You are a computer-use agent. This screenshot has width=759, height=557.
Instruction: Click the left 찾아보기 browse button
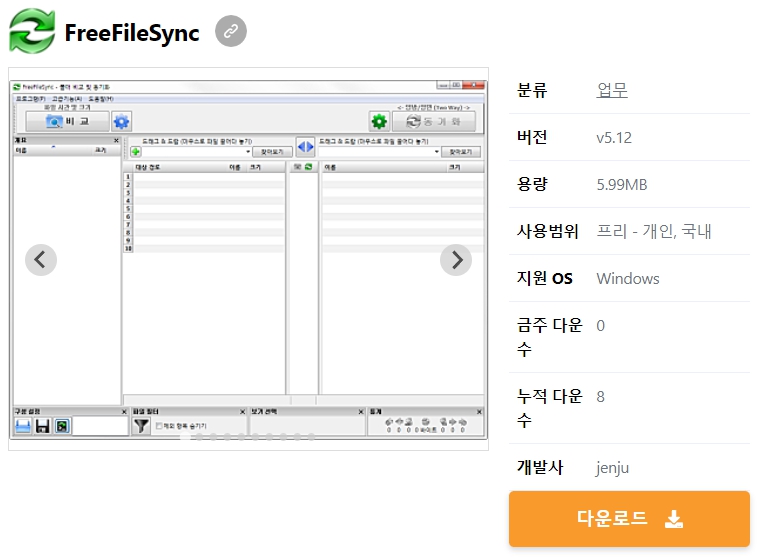[272, 152]
